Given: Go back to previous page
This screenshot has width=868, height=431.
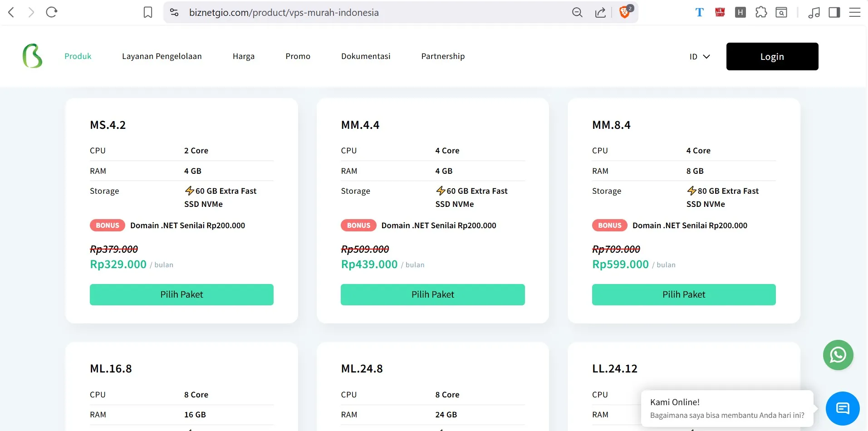Looking at the screenshot, I should coord(12,12).
